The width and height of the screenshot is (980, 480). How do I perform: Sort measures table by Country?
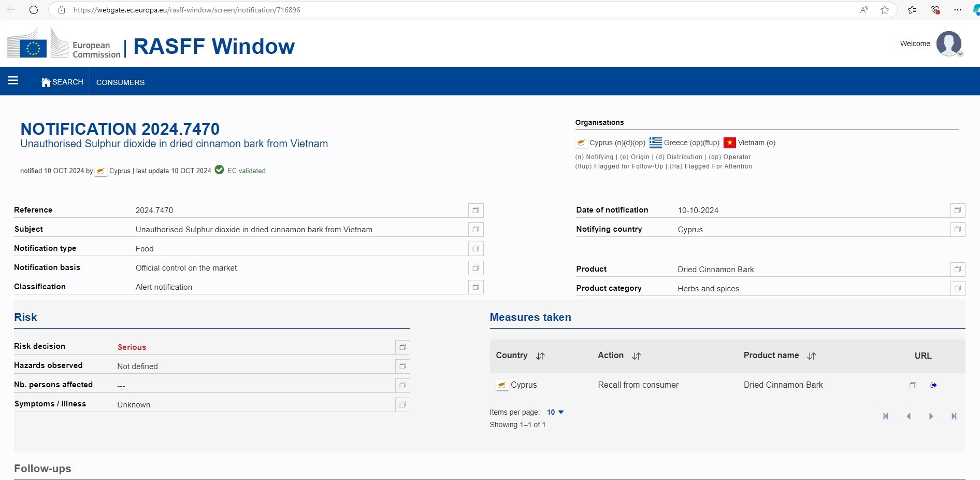[x=540, y=356]
